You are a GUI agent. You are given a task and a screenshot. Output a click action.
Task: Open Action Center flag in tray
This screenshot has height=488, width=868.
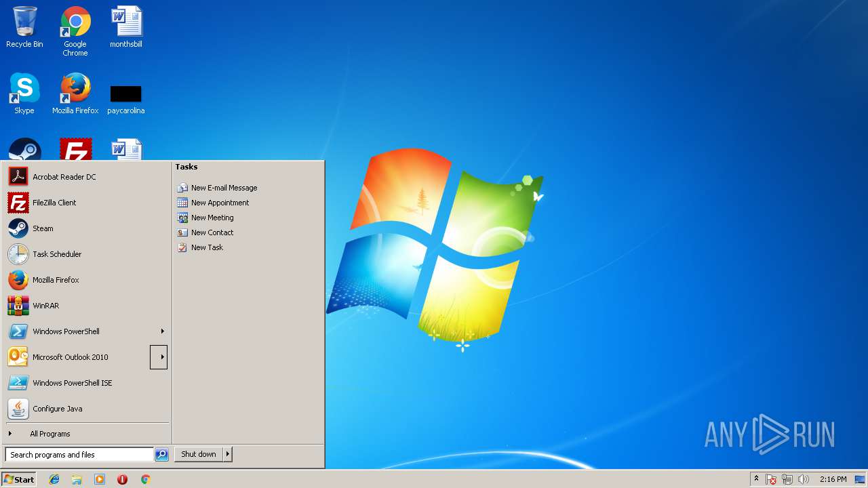pos(771,479)
